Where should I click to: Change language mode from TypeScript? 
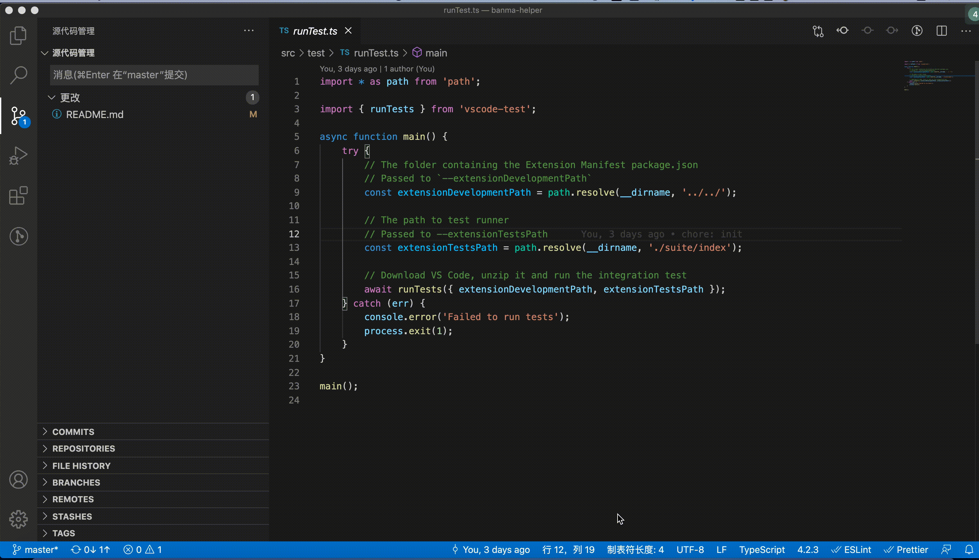click(x=762, y=550)
